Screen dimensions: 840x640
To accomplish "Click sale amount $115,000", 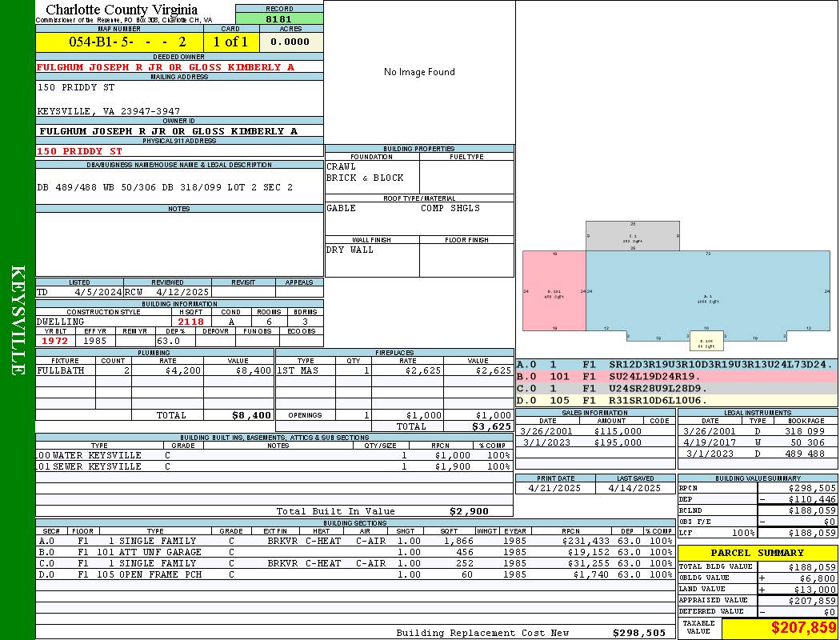I will click(x=618, y=431).
